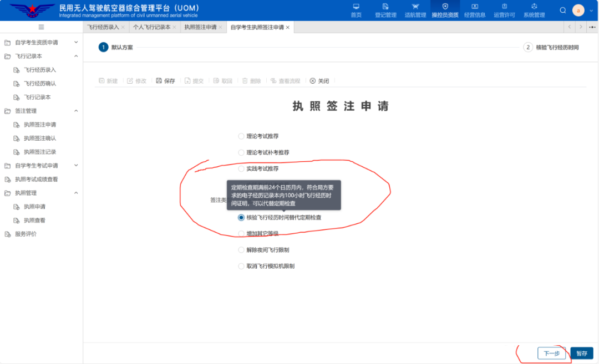This screenshot has width=599, height=364.
Task: Select the 理论考试推荐 radio option
Action: coord(241,136)
